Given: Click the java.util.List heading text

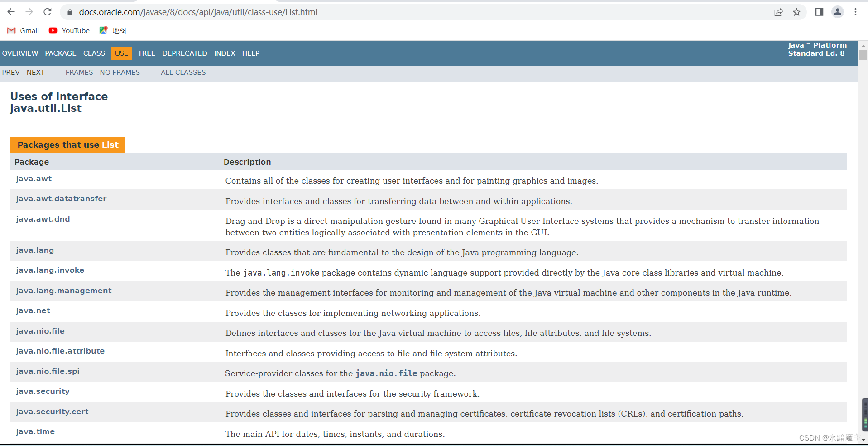Looking at the screenshot, I should 46,109.
